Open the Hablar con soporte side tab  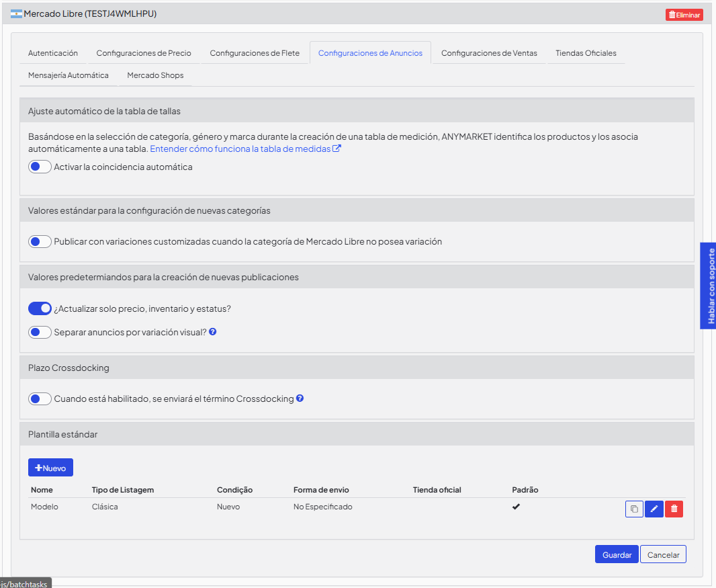[x=709, y=286]
